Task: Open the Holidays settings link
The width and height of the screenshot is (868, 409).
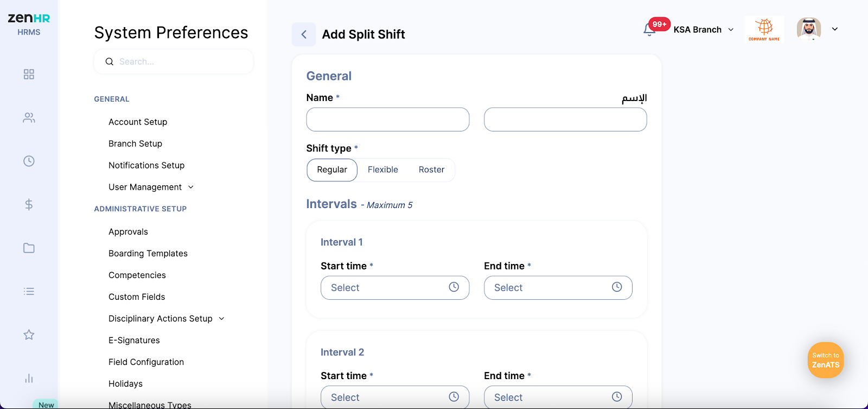Action: 125,384
